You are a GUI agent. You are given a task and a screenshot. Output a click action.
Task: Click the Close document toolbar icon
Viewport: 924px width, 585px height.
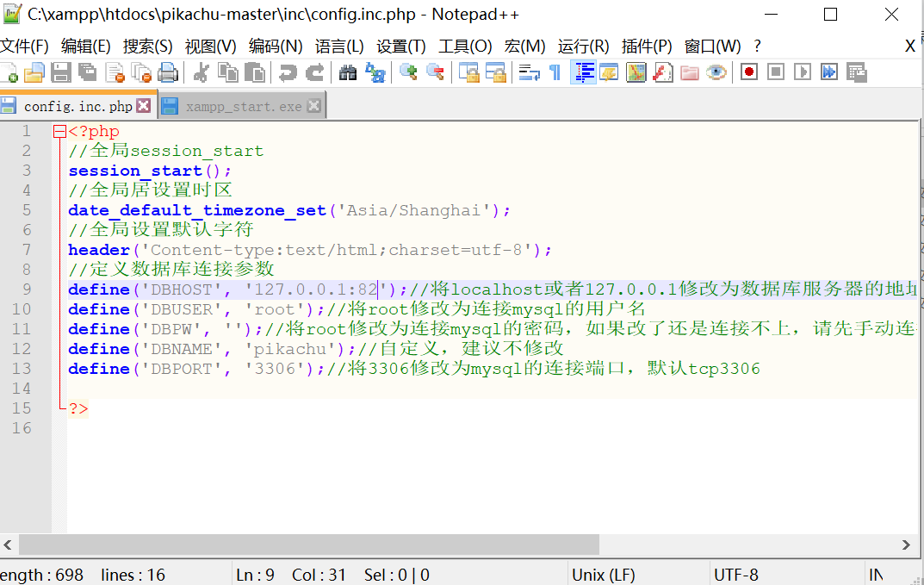point(115,72)
